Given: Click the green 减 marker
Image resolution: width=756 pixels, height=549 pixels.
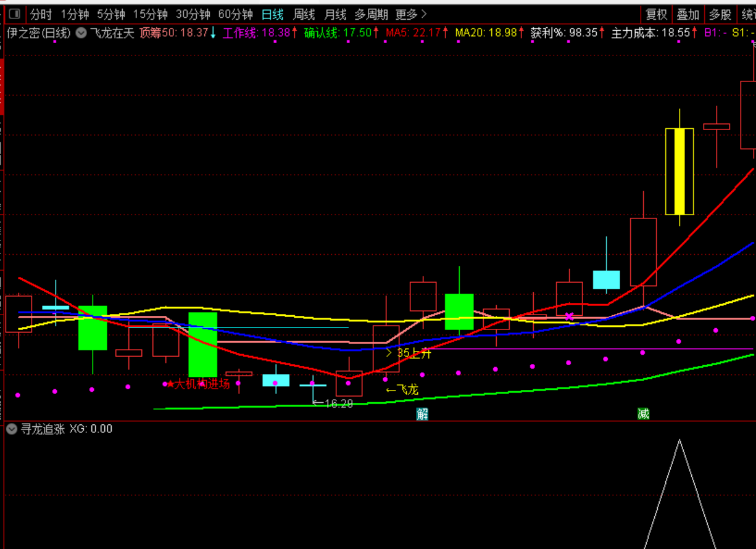Looking at the screenshot, I should click(x=644, y=414).
